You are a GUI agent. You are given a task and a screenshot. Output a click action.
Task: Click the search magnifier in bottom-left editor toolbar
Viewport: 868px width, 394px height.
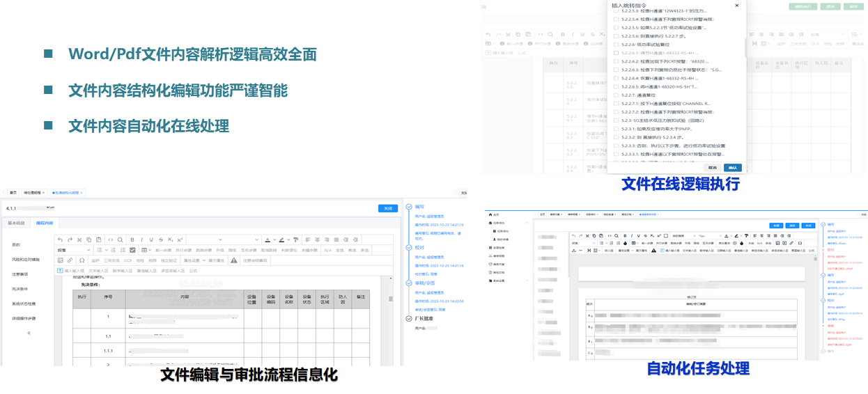click(120, 240)
